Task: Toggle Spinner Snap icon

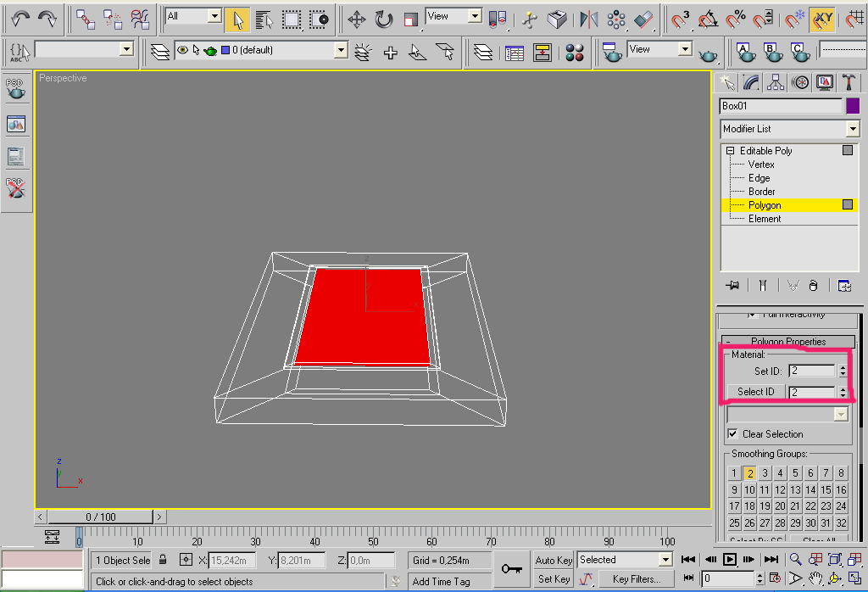Action: (x=763, y=20)
